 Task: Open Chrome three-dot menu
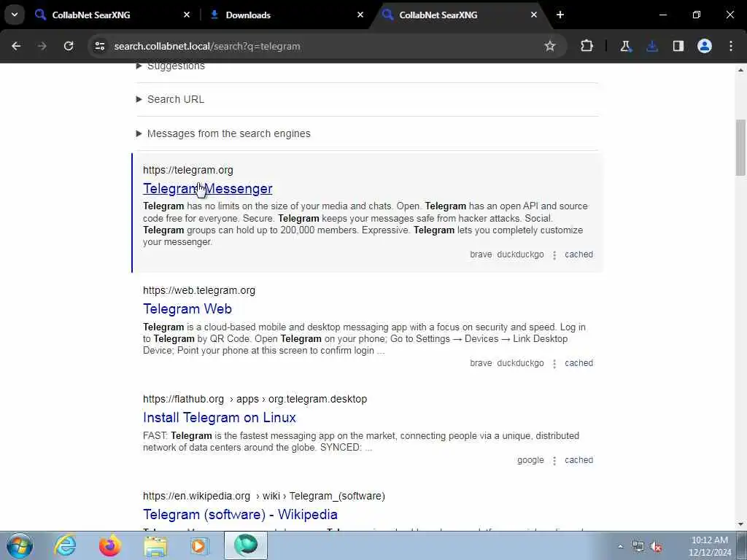pyautogui.click(x=731, y=46)
